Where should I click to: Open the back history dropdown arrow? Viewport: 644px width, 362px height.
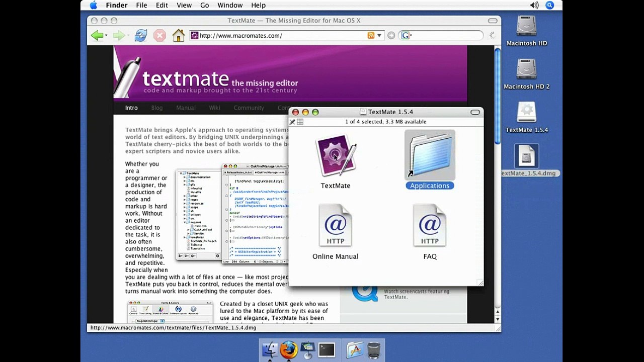click(x=106, y=36)
